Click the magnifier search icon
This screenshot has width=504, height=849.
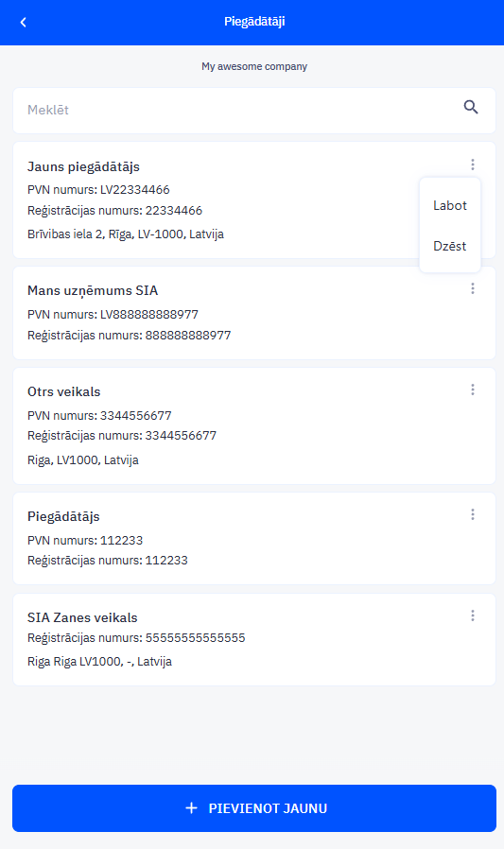tap(471, 107)
